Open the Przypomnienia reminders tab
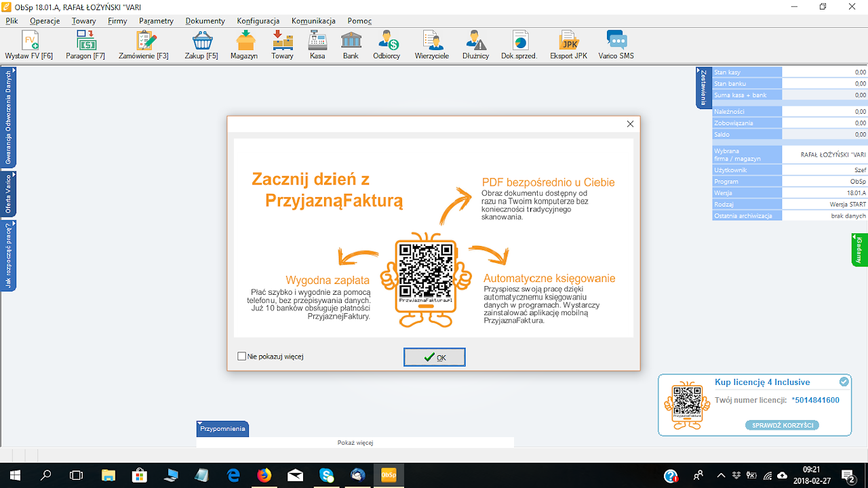The height and width of the screenshot is (488, 868). point(222,428)
